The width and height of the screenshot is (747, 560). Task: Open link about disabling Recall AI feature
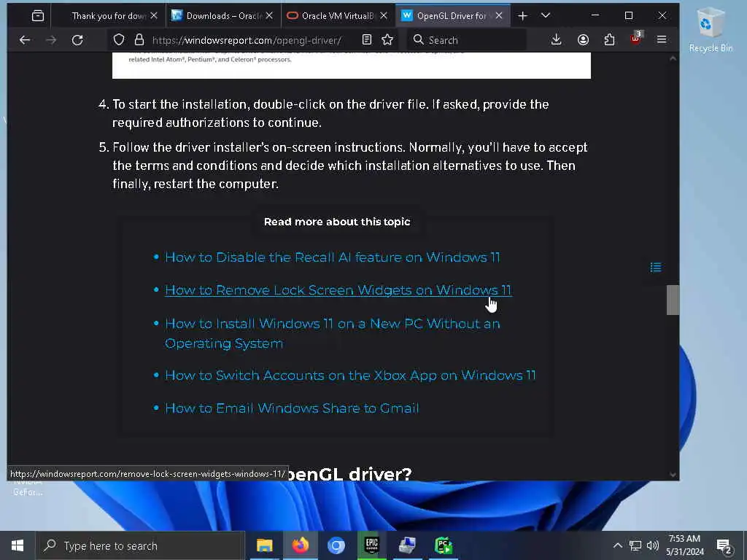coord(333,257)
